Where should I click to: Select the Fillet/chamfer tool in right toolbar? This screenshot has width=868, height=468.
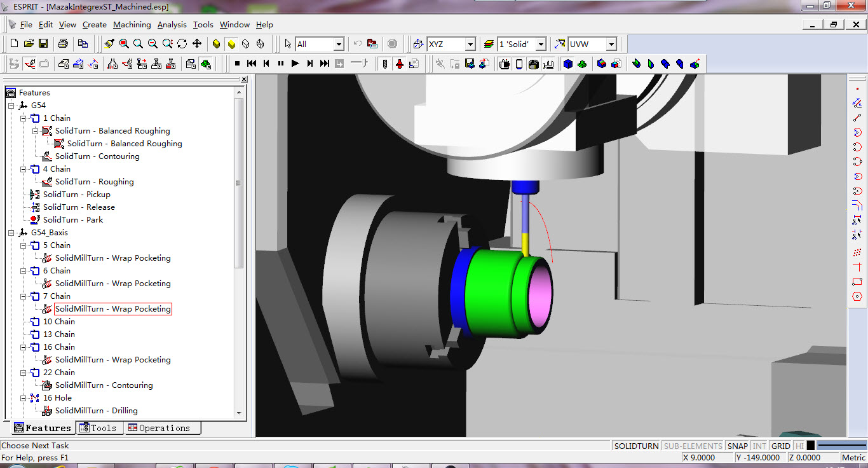coord(857,205)
